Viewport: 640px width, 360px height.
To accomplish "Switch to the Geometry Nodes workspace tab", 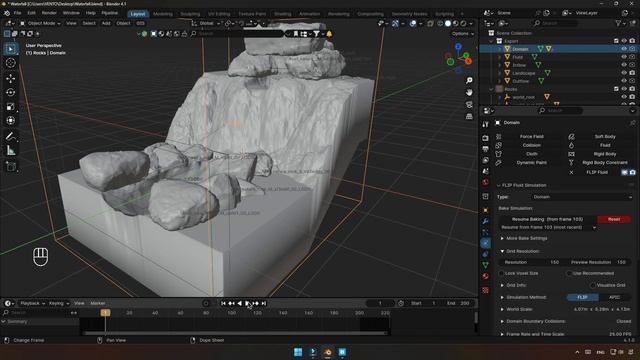I will tap(409, 14).
